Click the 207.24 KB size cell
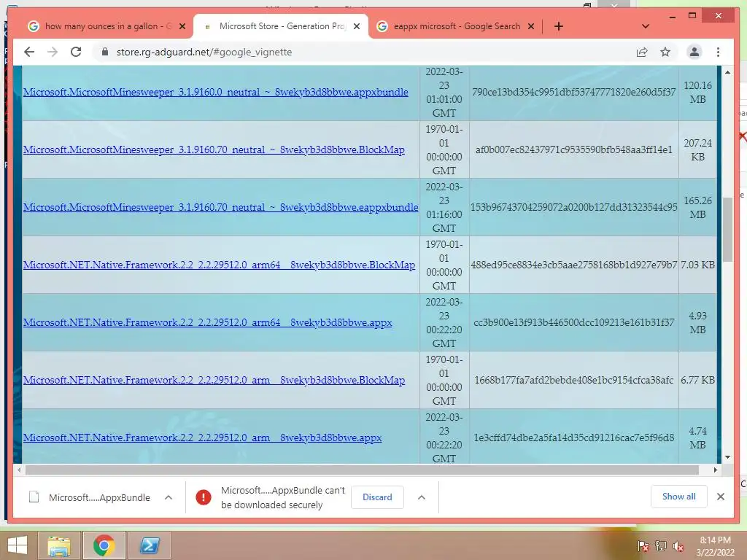 point(697,149)
